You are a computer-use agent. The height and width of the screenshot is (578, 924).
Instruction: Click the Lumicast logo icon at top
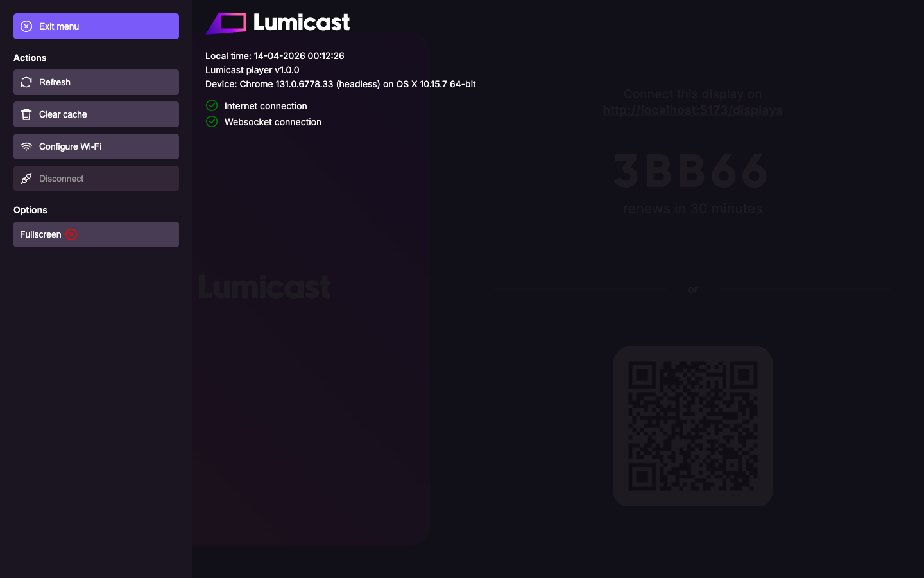point(226,23)
